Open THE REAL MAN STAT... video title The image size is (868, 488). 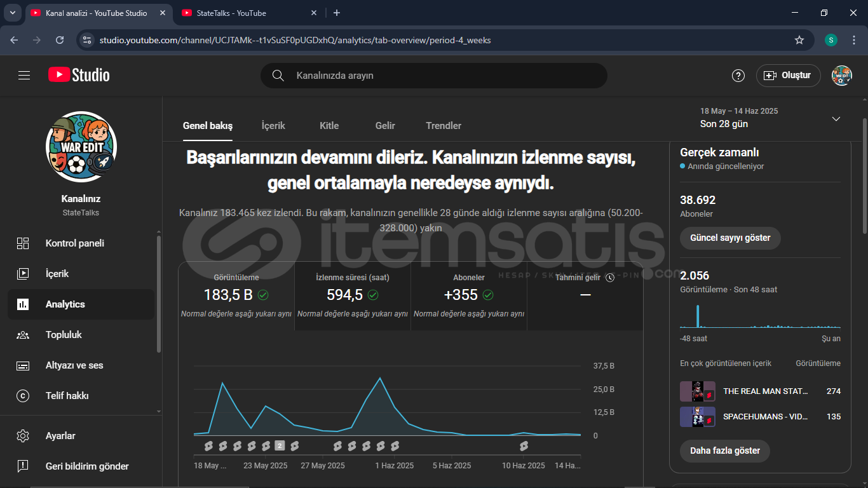pyautogui.click(x=766, y=391)
